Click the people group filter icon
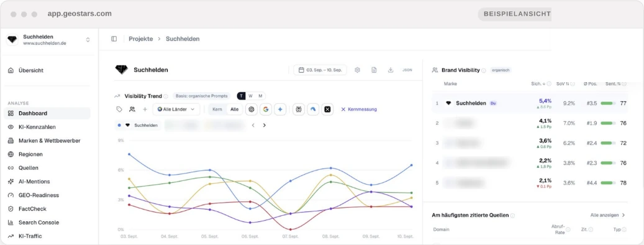This screenshot has width=644, height=245. 132,109
